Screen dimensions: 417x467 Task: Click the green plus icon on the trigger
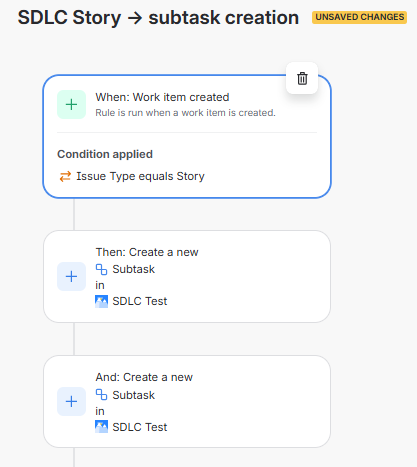pyautogui.click(x=71, y=105)
